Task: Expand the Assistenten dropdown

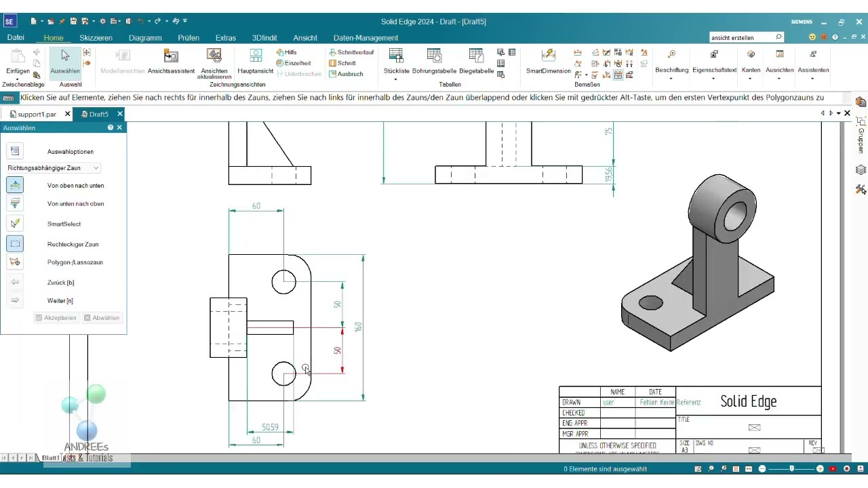Action: point(813,78)
